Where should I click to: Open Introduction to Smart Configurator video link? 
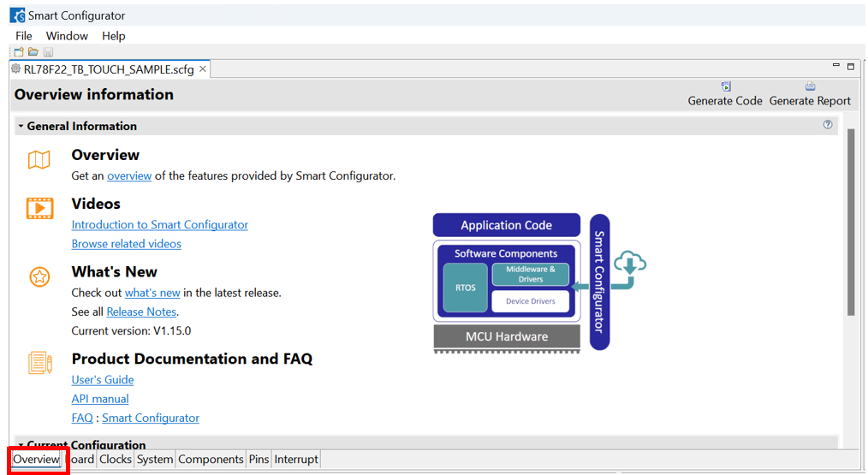tap(159, 225)
